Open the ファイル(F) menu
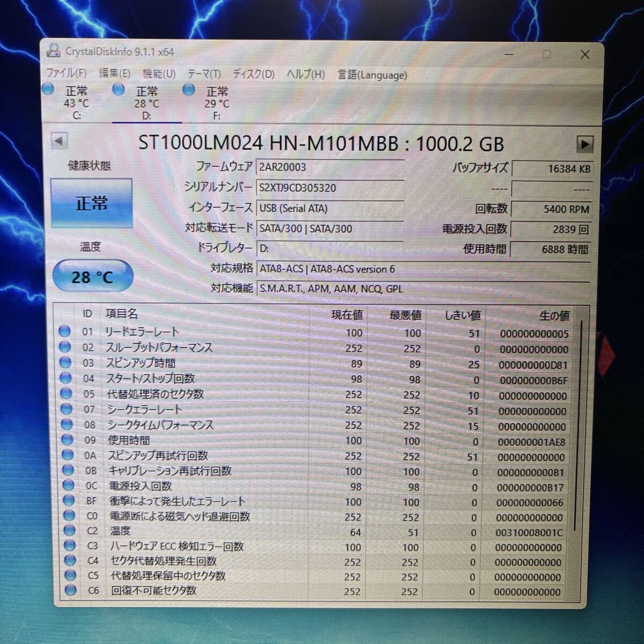This screenshot has height=644, width=644. 66,73
